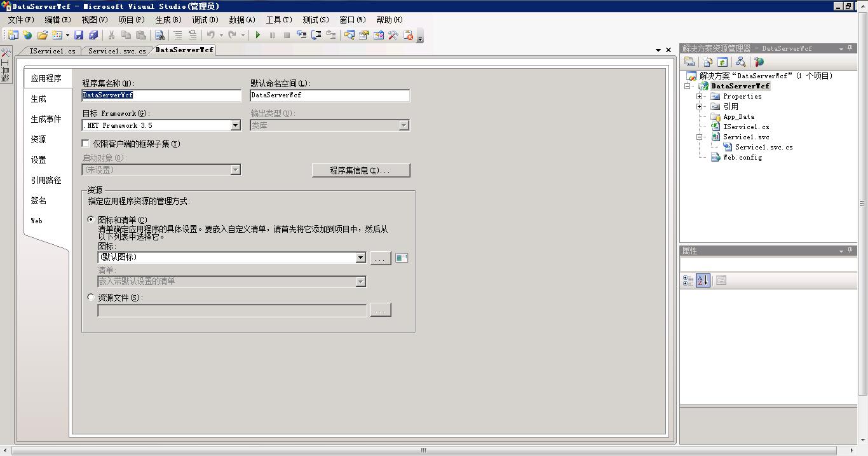Switch to the IService1.cs tab
Viewport: 868px width, 456px height.
tap(52, 51)
